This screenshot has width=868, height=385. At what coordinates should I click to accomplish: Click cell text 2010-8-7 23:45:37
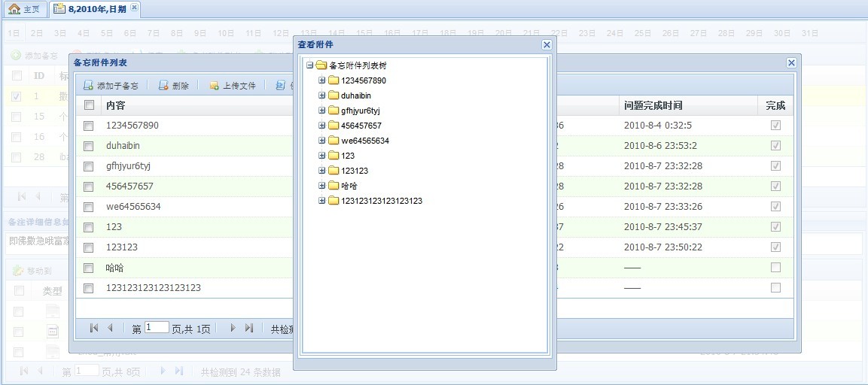pos(662,227)
